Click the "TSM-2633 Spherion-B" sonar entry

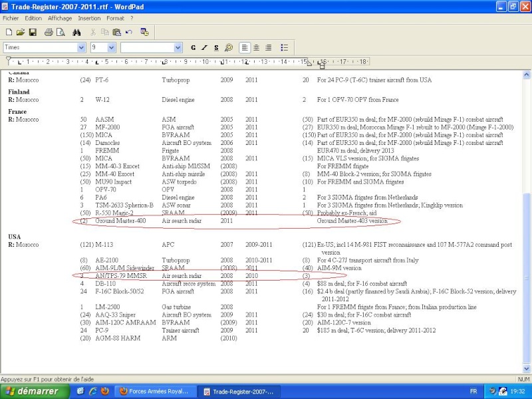[x=124, y=205]
